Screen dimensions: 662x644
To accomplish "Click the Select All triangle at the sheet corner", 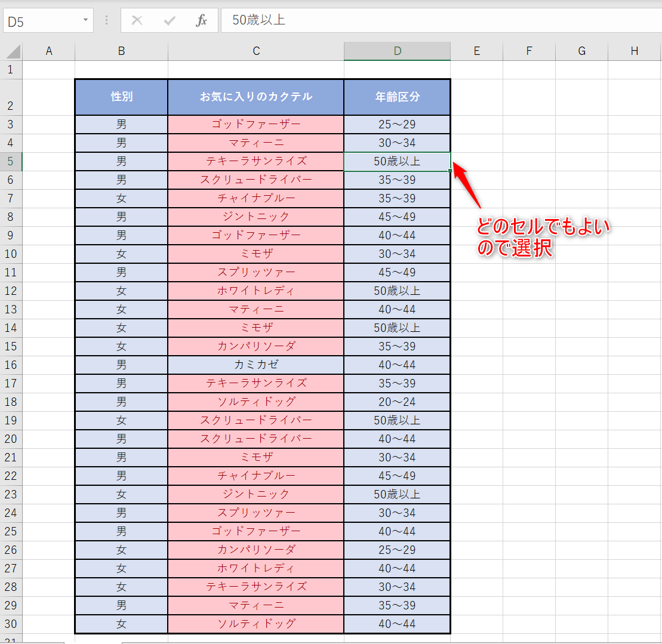I will tap(12, 51).
